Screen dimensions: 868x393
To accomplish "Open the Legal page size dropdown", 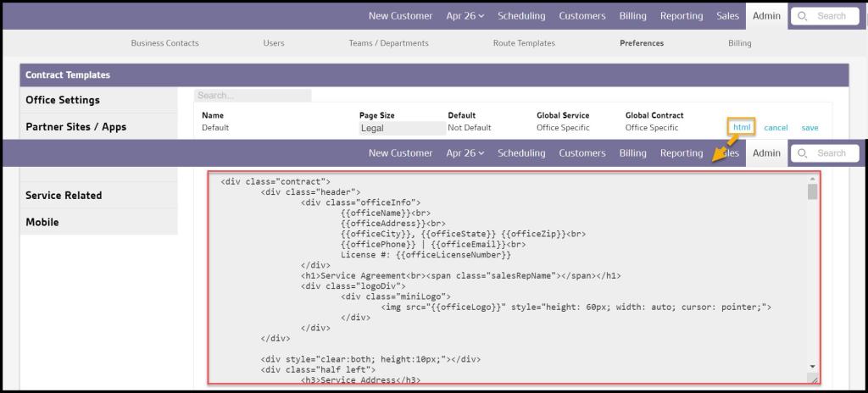I will pyautogui.click(x=402, y=128).
